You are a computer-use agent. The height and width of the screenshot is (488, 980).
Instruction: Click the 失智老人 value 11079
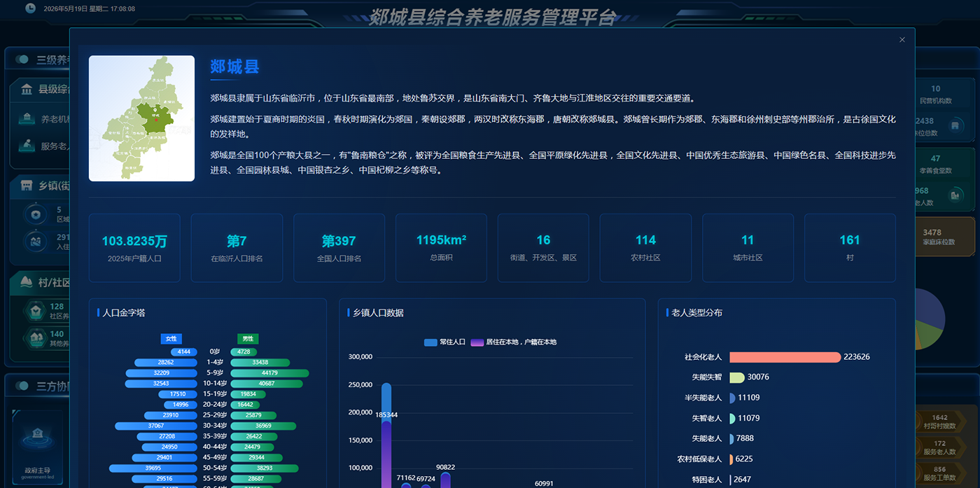click(748, 418)
